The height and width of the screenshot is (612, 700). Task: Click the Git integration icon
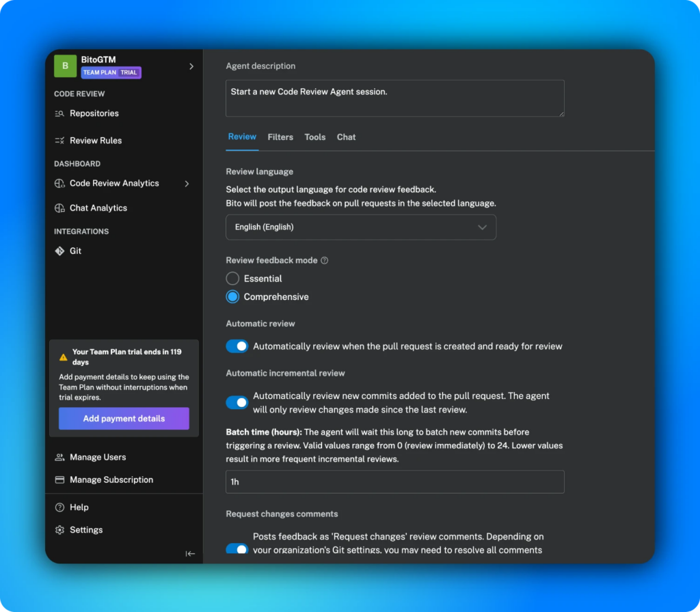click(x=59, y=251)
